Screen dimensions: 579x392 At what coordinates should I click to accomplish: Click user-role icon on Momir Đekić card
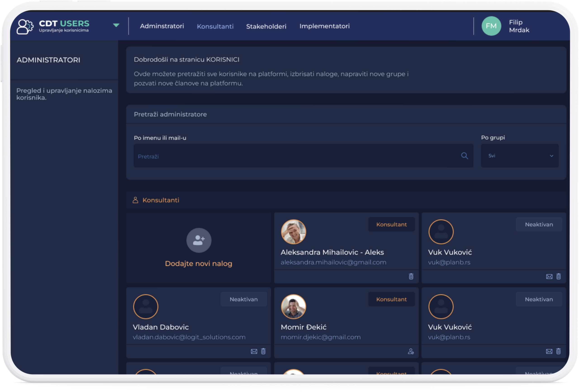[411, 351]
